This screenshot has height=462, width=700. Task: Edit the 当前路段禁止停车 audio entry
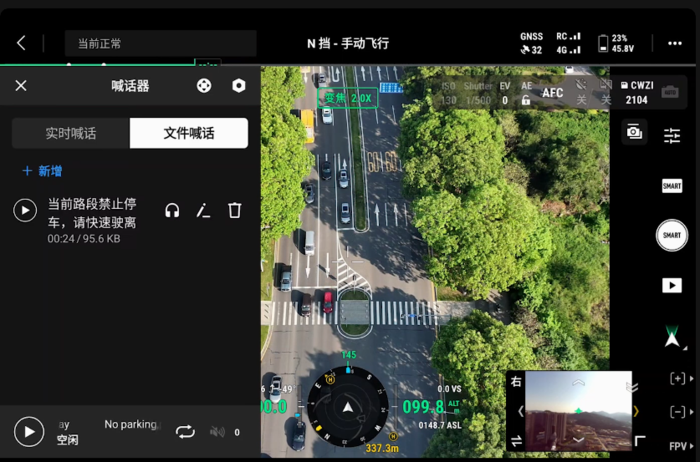click(x=204, y=210)
